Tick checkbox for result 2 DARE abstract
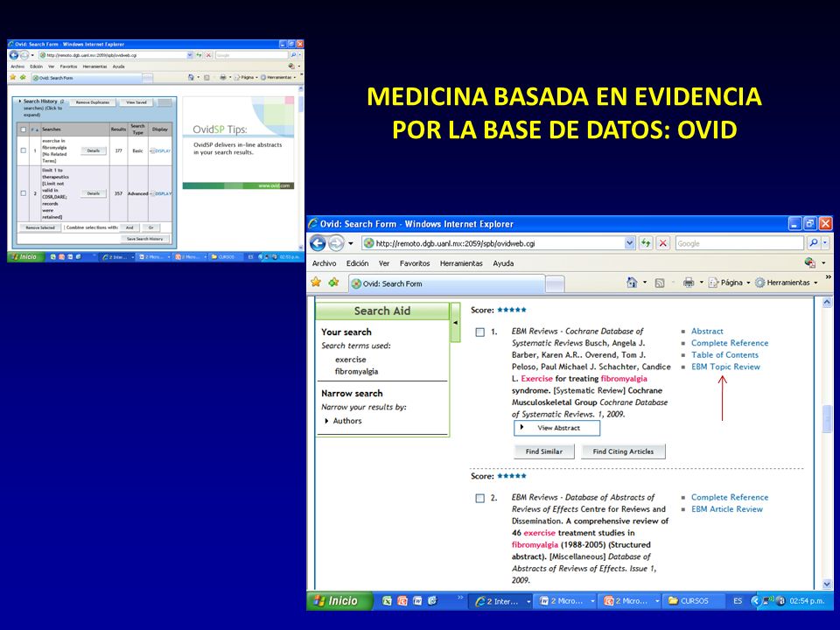840x630 pixels. click(480, 498)
